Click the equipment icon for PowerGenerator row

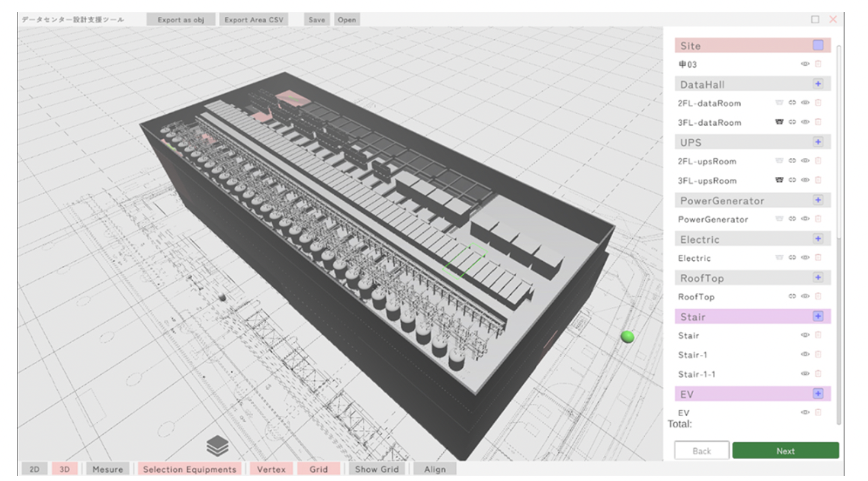(779, 219)
